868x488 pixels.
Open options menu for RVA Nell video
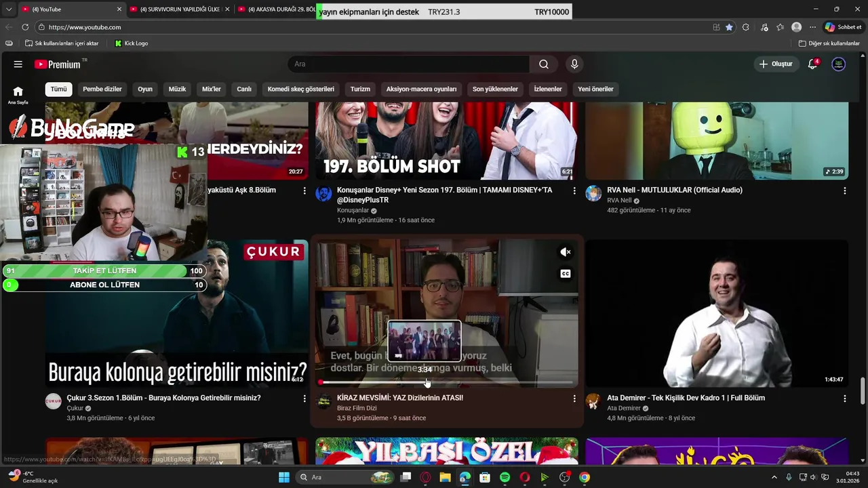(844, 191)
